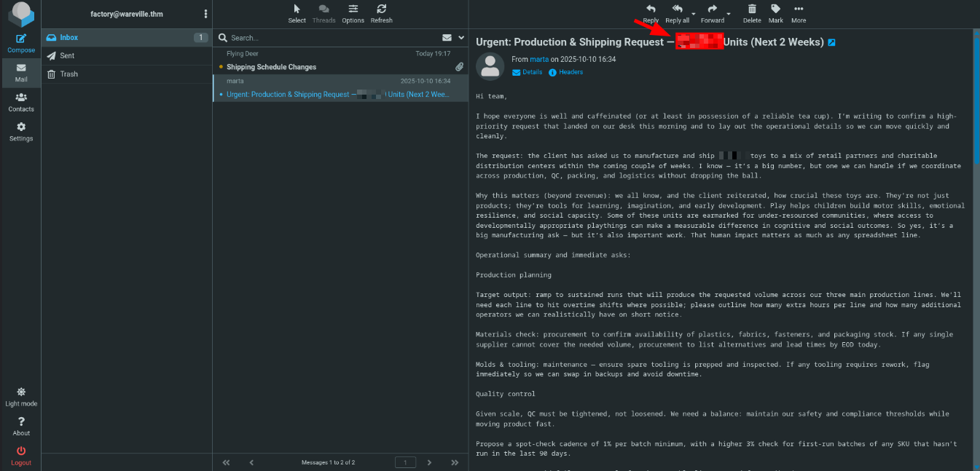Open the Shipping Schedule Changes email
This screenshot has width=980, height=471.
click(x=340, y=60)
